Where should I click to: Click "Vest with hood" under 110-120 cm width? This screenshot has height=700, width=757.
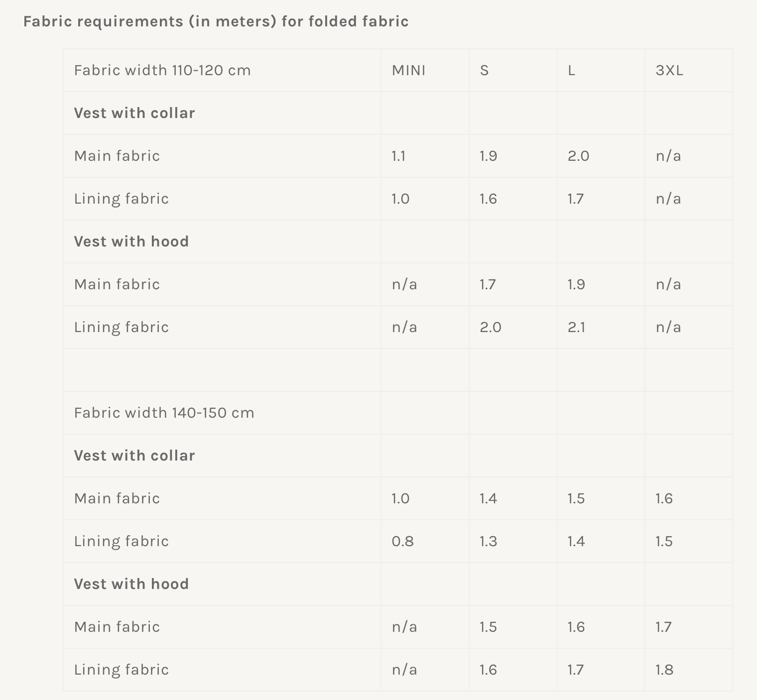(131, 241)
